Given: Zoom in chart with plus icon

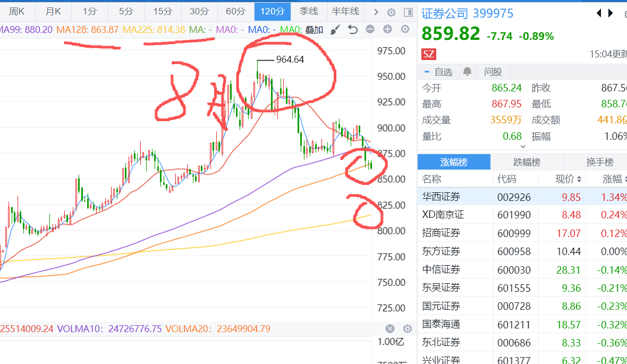Looking at the screenshot, I should (387, 30).
